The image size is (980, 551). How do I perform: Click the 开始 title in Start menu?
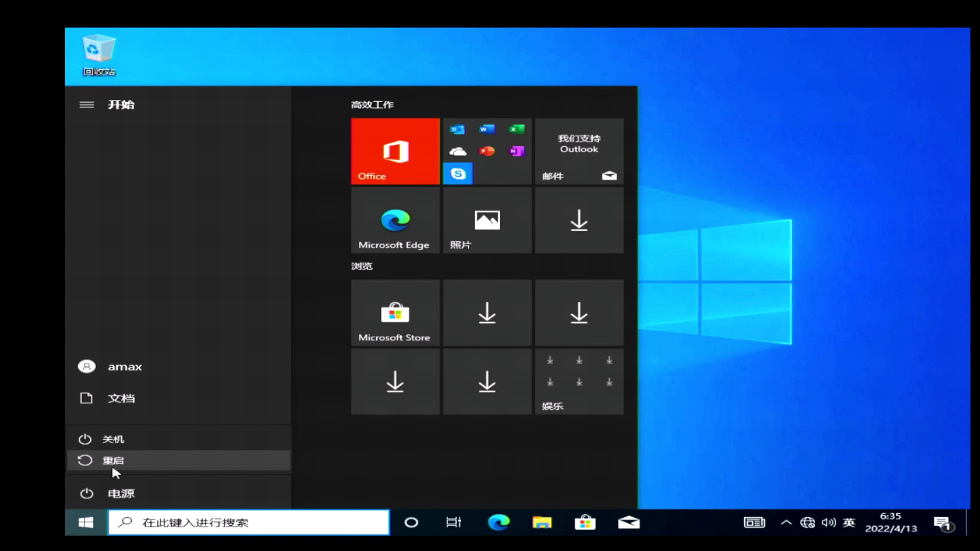(x=121, y=105)
